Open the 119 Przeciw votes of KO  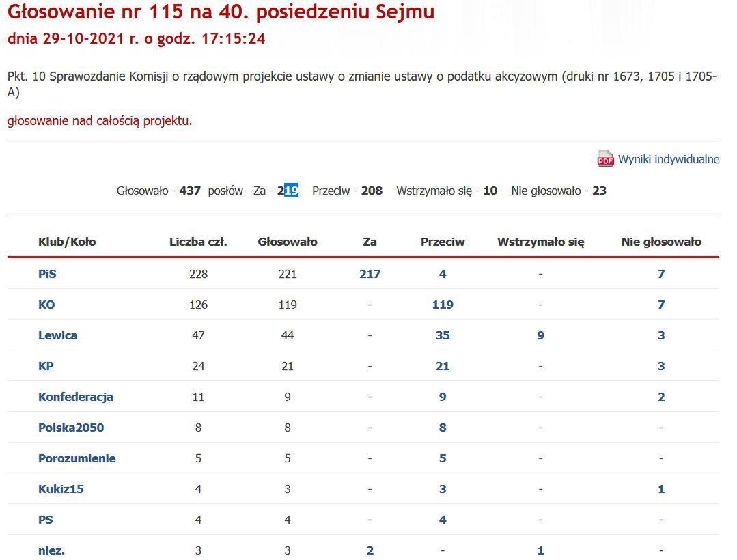click(443, 305)
